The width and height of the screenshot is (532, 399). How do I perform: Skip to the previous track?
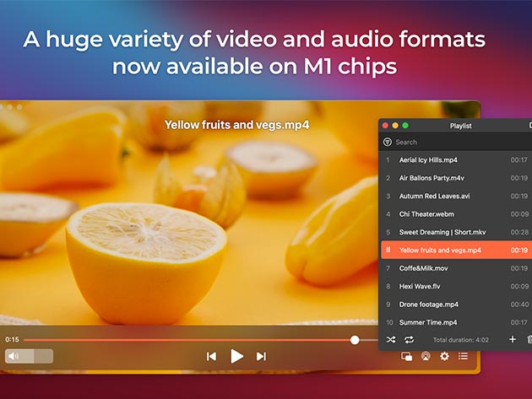coord(211,356)
